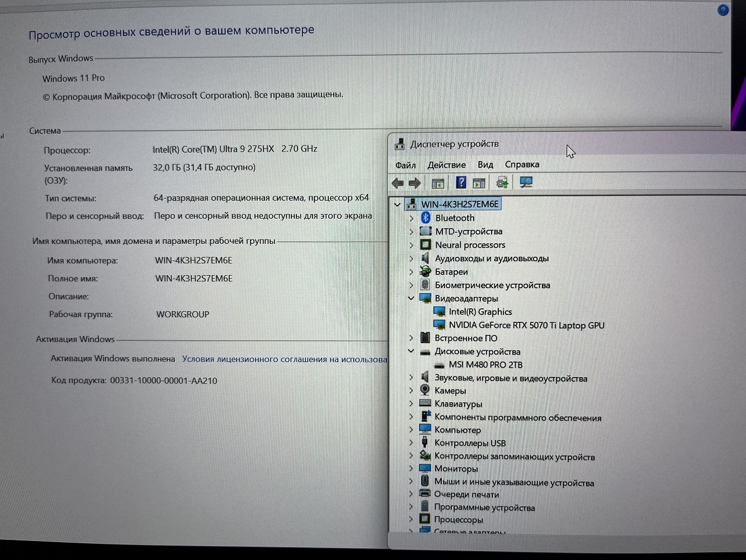Select the Intel(R) Graphics adapter icon
Image resolution: width=746 pixels, height=560 pixels.
(440, 312)
